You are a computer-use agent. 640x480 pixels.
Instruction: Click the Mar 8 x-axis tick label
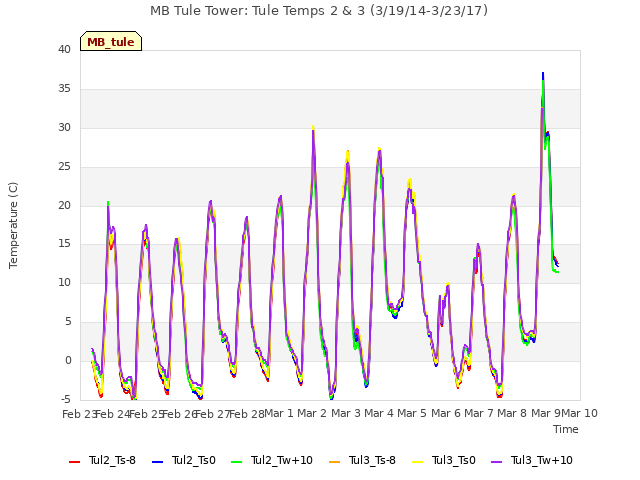coord(512,413)
